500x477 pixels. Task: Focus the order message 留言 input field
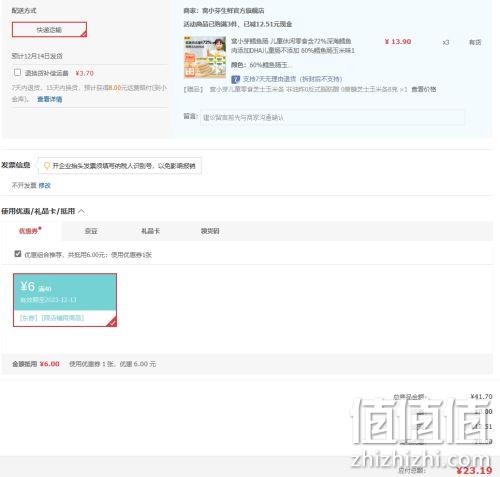332,117
